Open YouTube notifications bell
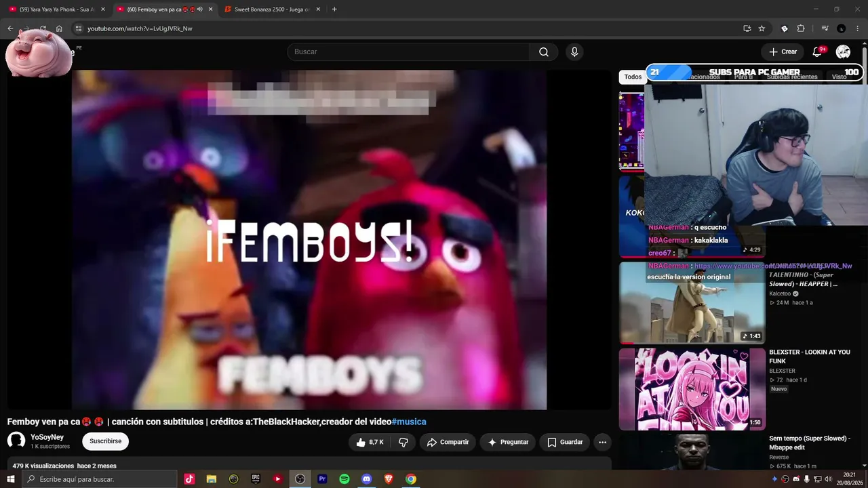The height and width of the screenshot is (488, 868). tap(817, 52)
